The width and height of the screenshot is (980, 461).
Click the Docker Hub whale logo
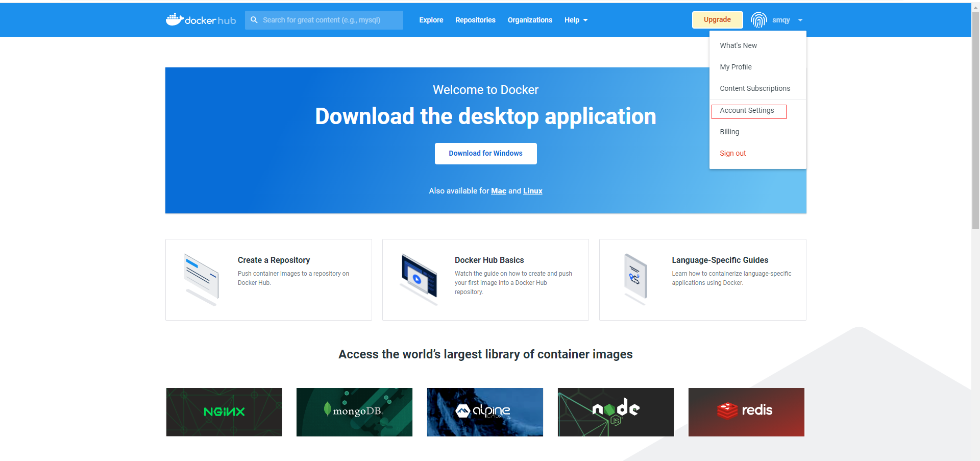click(x=175, y=19)
